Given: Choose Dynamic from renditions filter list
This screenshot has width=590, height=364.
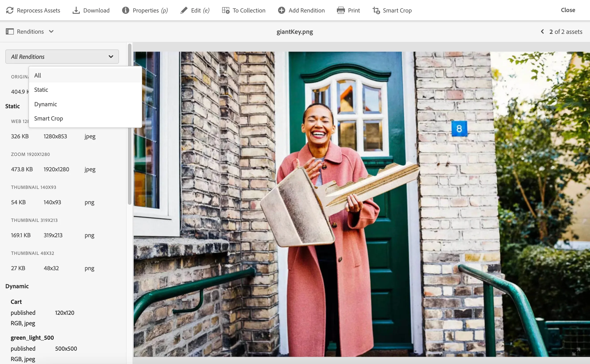Looking at the screenshot, I should click(85, 104).
